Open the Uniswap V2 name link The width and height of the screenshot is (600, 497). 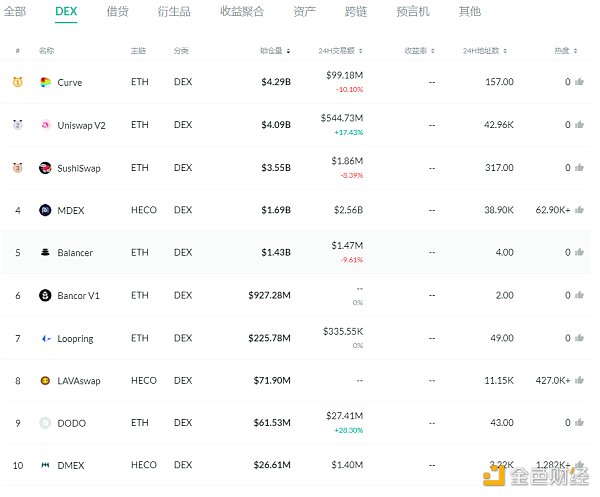point(80,125)
